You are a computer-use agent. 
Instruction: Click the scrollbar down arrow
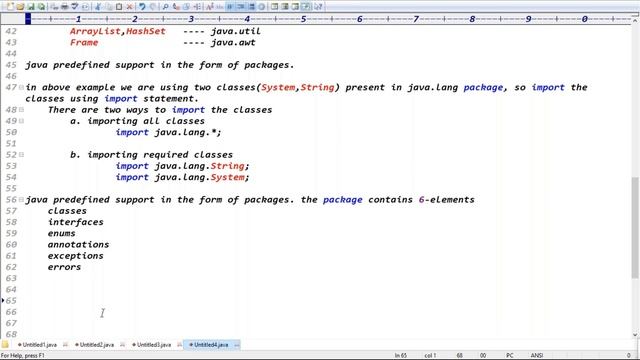635,335
